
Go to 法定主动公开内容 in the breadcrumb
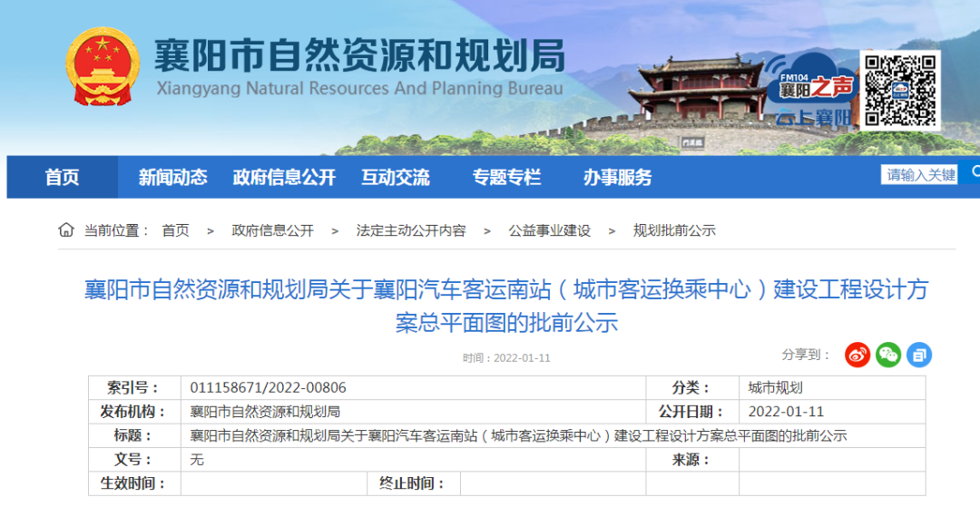(411, 230)
